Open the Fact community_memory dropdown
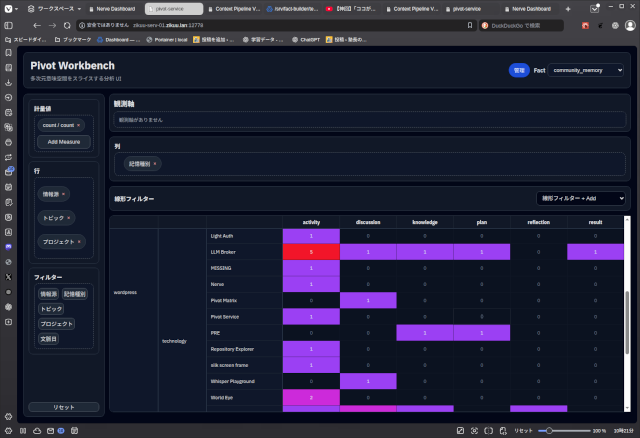The image size is (640, 438). click(585, 70)
